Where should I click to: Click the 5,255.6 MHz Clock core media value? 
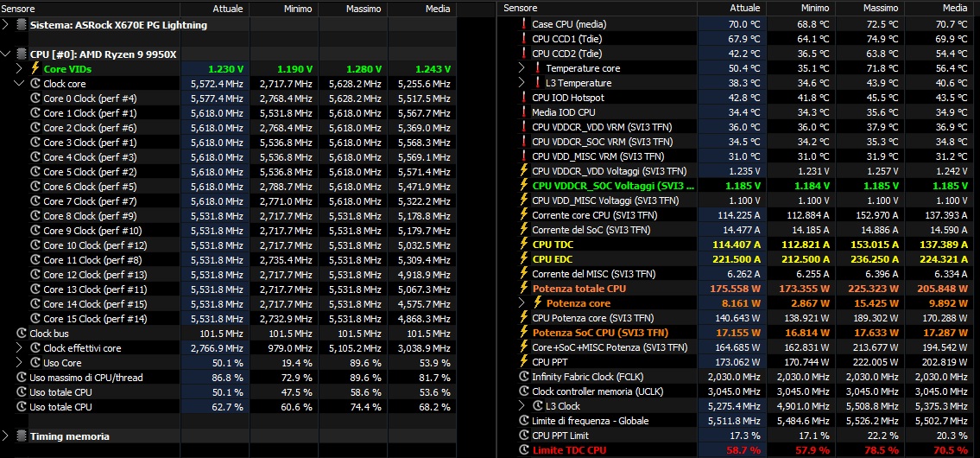424,84
